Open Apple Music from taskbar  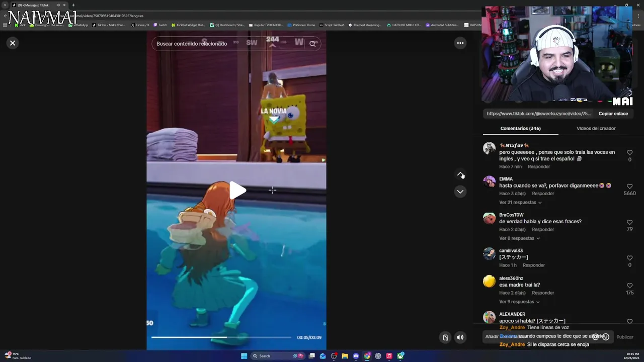(389, 356)
